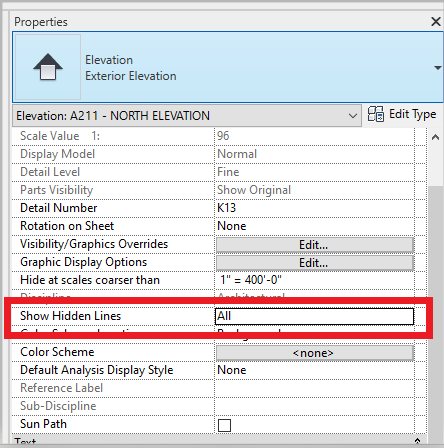Click the Edit Type label
The image size is (444, 448).
tap(413, 114)
